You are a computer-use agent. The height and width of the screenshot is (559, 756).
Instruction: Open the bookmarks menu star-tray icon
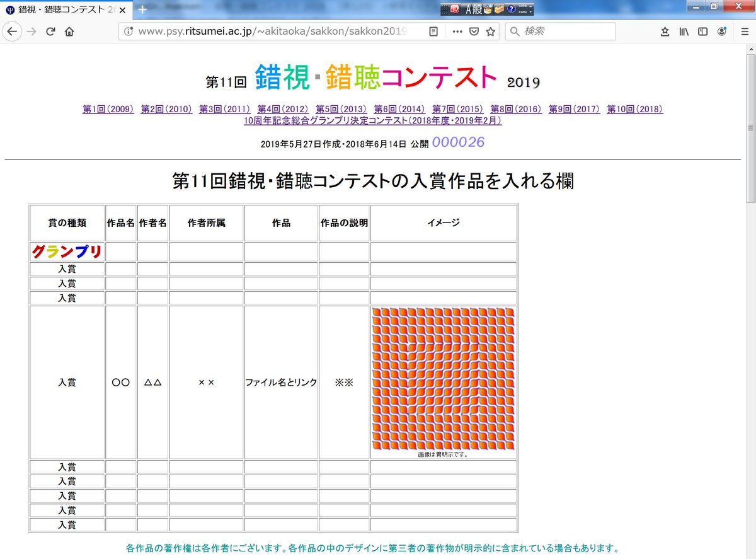coord(665,32)
